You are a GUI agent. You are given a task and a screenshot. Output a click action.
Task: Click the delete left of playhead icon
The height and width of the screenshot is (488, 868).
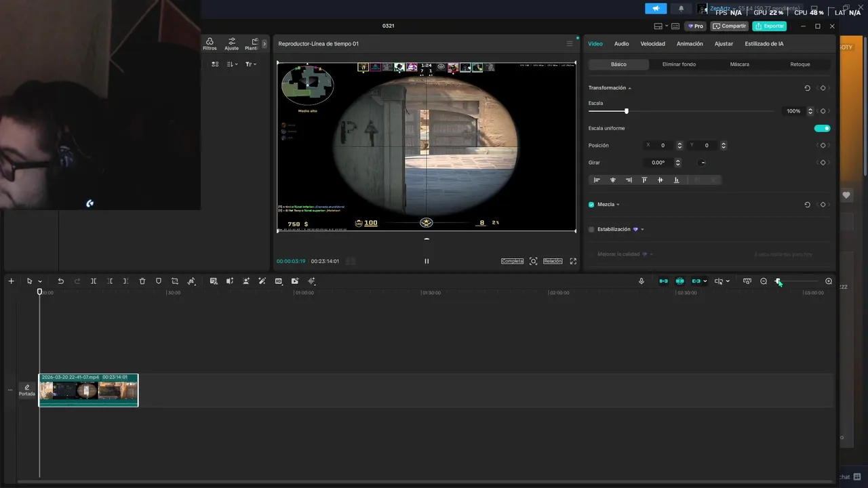(x=110, y=281)
